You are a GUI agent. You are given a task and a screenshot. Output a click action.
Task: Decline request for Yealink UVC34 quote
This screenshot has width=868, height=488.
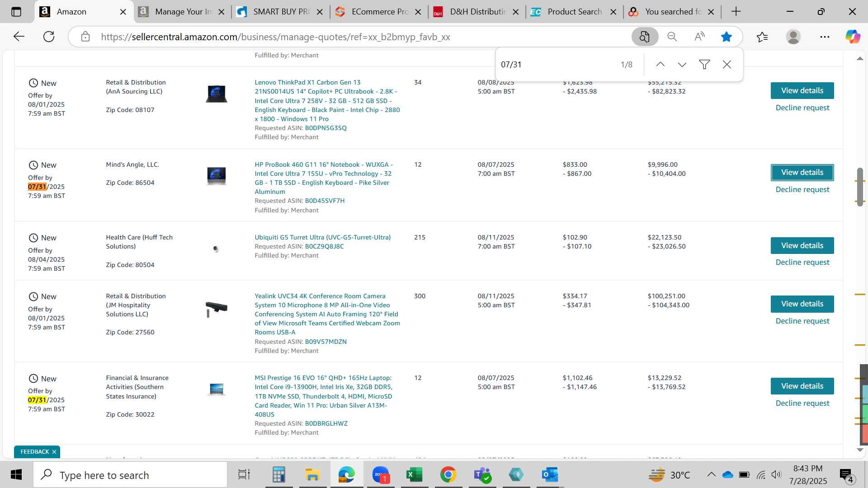tap(802, 321)
